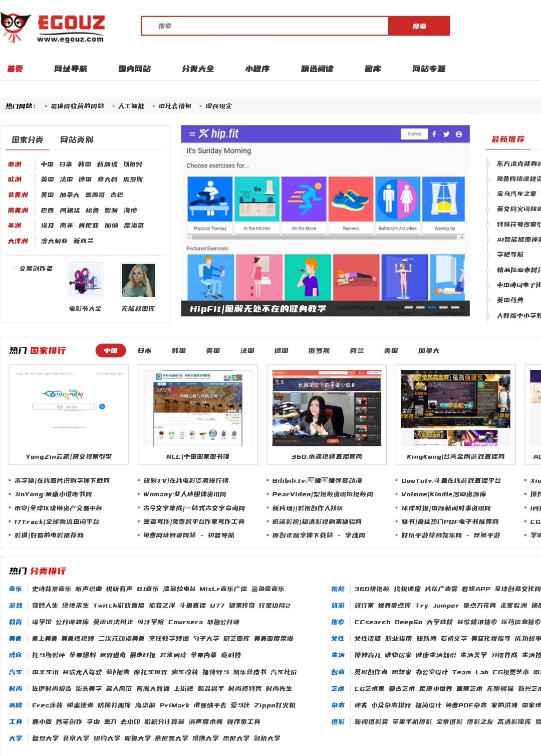This screenshot has height=756, width=541.
Task: Open the 电影节大全 camera thumbnail
Action: point(85,280)
